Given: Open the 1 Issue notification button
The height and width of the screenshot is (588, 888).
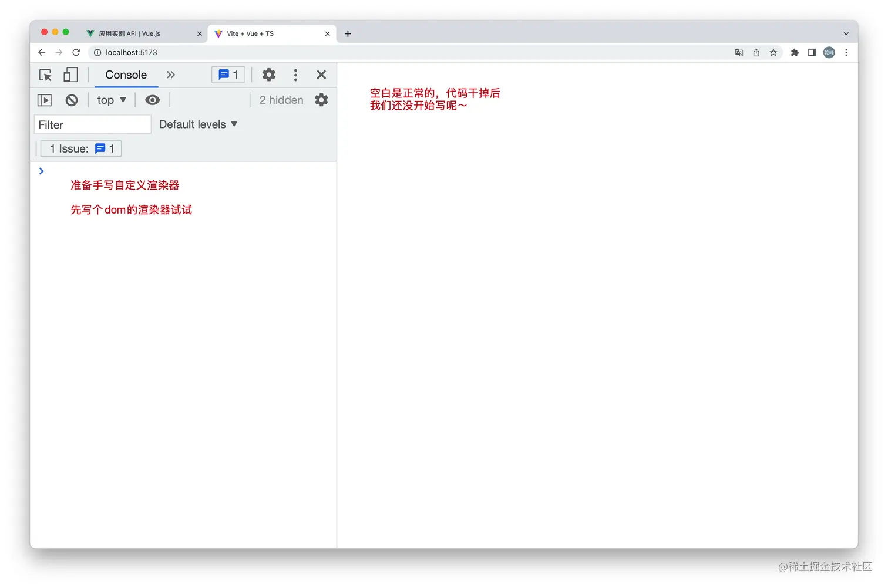Looking at the screenshot, I should pyautogui.click(x=80, y=148).
